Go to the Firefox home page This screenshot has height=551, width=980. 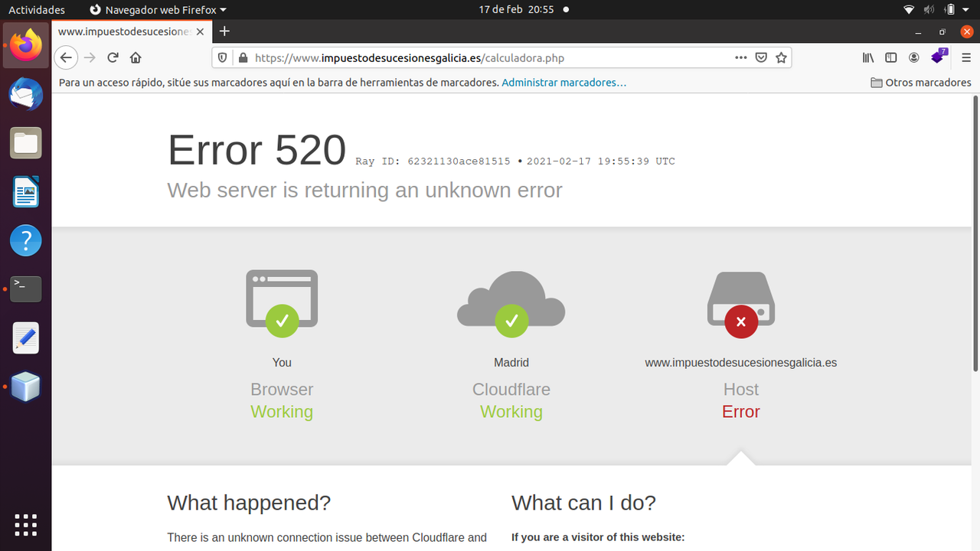coord(136,57)
